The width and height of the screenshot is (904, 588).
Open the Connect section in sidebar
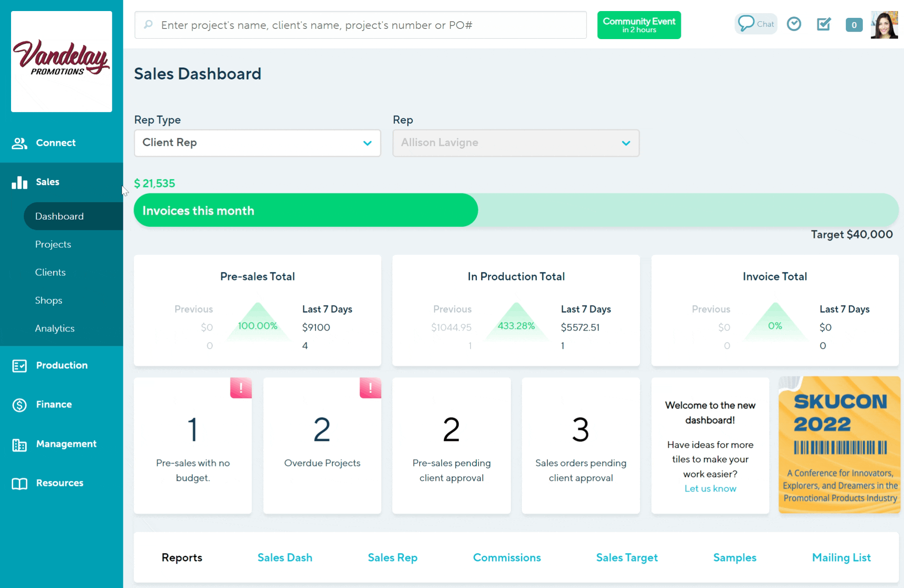pyautogui.click(x=55, y=143)
